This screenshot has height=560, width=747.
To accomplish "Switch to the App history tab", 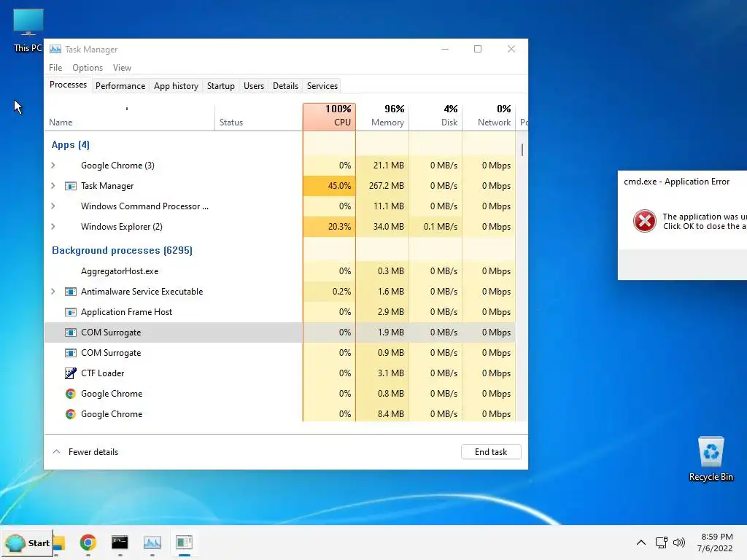I will [x=176, y=86].
